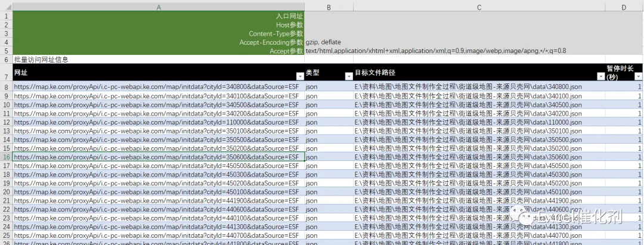Select file path cell ending 340100.json
644x245 pixels.
(479, 96)
